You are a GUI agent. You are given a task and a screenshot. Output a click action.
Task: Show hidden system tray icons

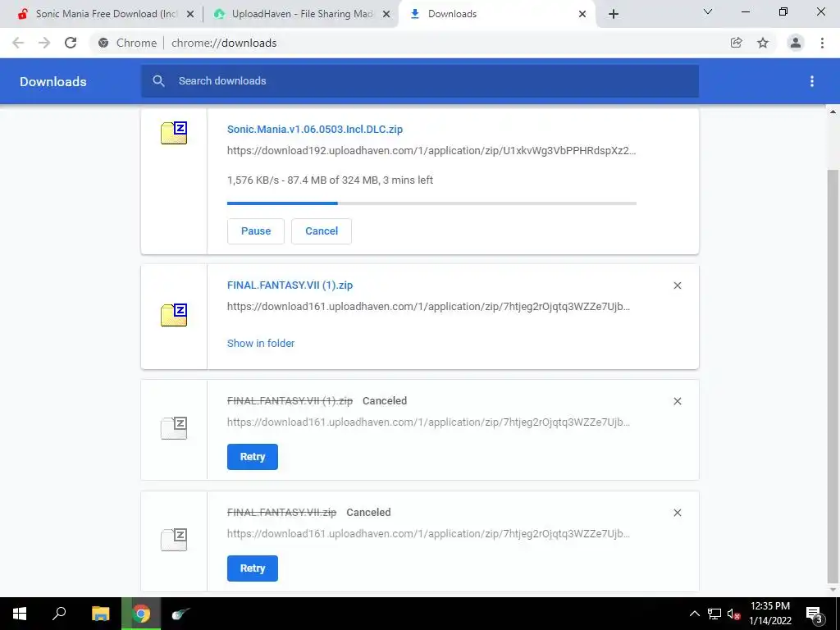point(694,614)
